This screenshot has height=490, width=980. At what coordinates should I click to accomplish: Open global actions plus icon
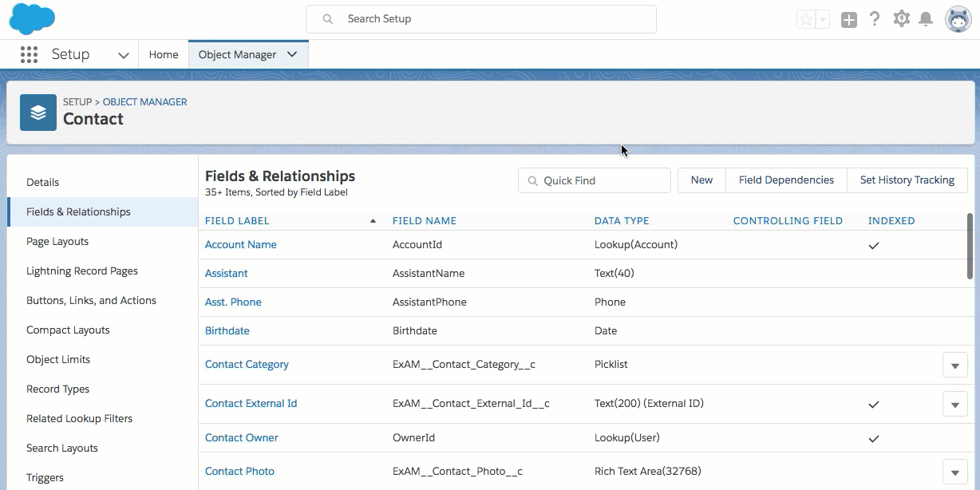pyautogui.click(x=849, y=19)
